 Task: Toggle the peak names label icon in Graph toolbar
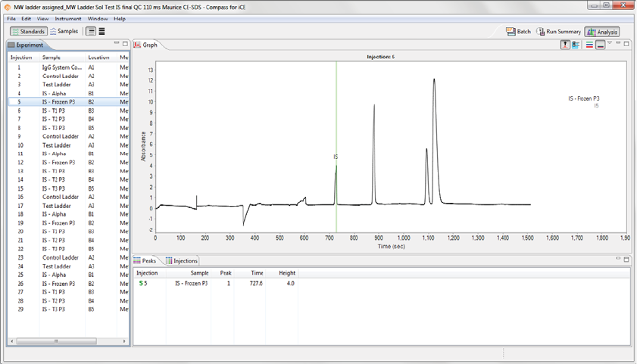point(565,45)
